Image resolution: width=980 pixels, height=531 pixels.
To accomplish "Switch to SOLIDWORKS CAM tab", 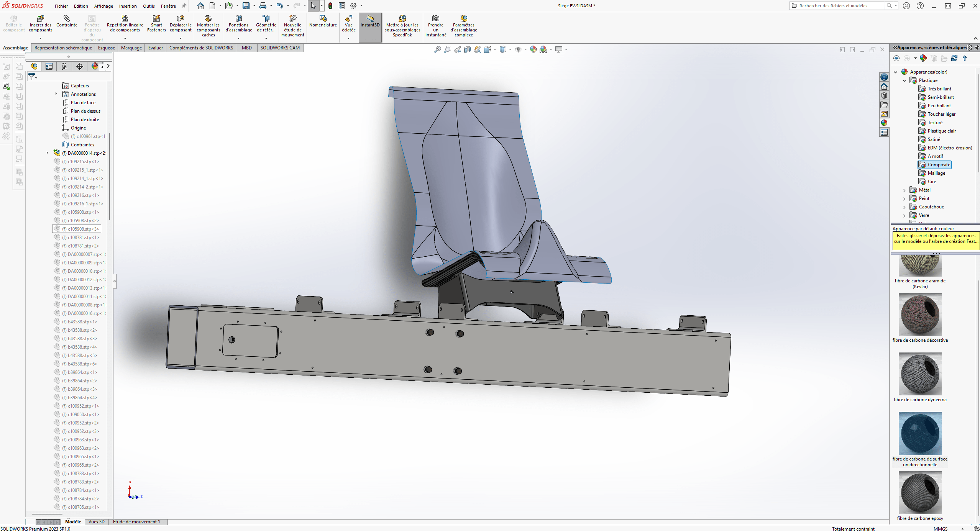I will (280, 48).
